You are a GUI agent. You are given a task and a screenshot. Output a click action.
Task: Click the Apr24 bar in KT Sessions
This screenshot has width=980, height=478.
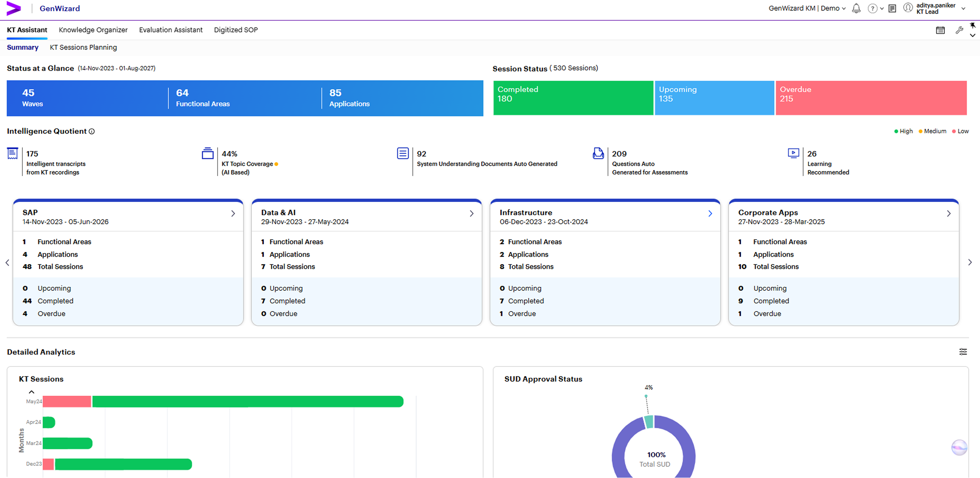click(x=49, y=423)
